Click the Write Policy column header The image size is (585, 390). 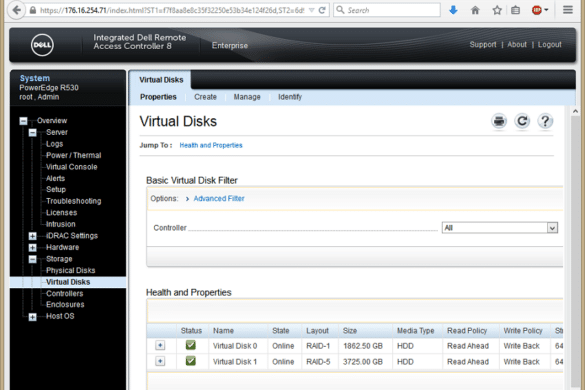coord(523,331)
